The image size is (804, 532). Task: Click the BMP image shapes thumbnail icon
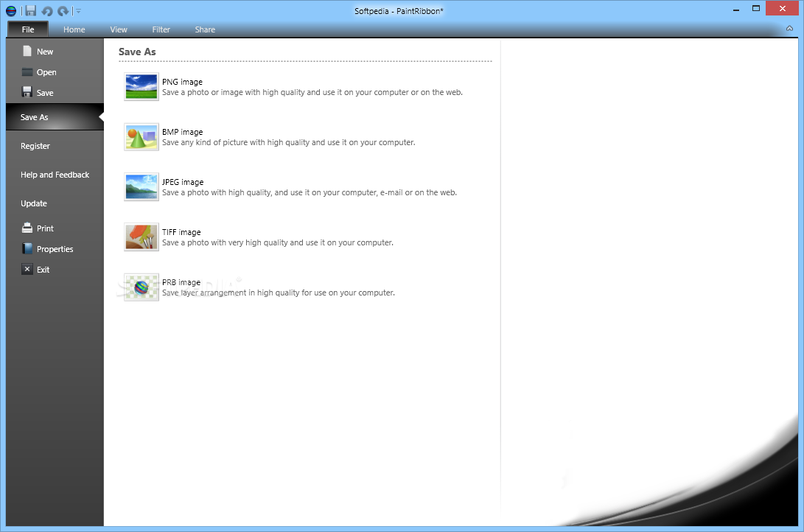point(141,137)
